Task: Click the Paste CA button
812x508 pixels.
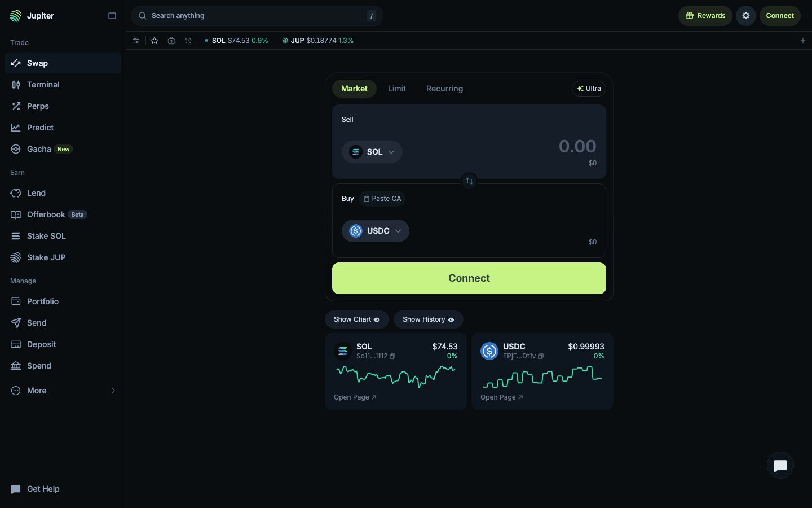Action: 382,199
